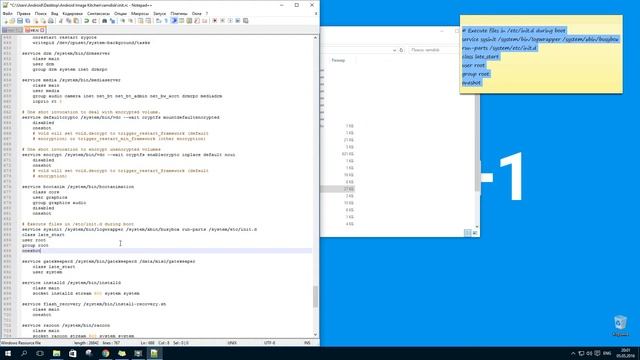Undo last edit with toolbar arrow

(x=87, y=21)
